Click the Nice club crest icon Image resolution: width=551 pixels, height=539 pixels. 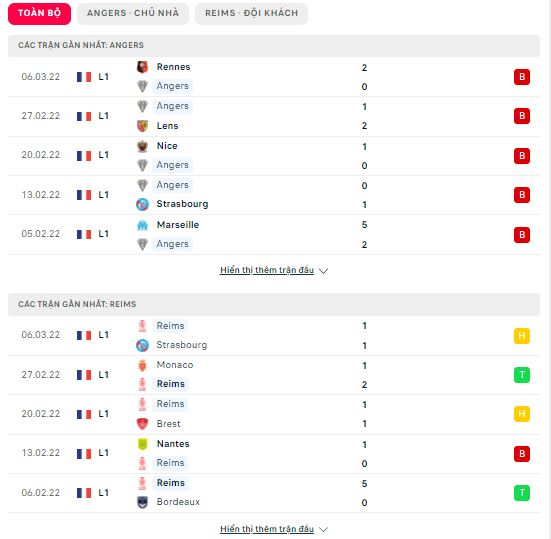142,146
